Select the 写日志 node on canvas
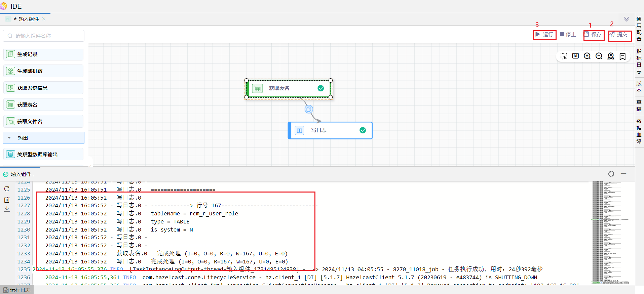This screenshot has height=294, width=644. [330, 130]
